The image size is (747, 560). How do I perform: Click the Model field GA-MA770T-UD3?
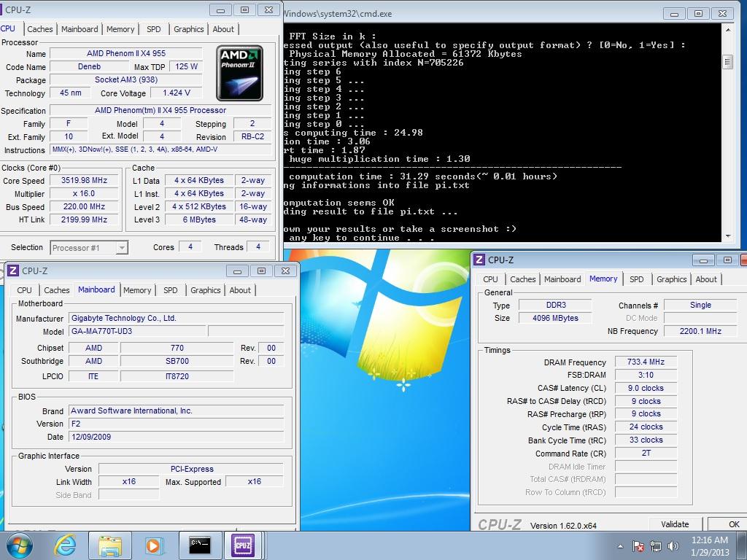click(x=138, y=331)
